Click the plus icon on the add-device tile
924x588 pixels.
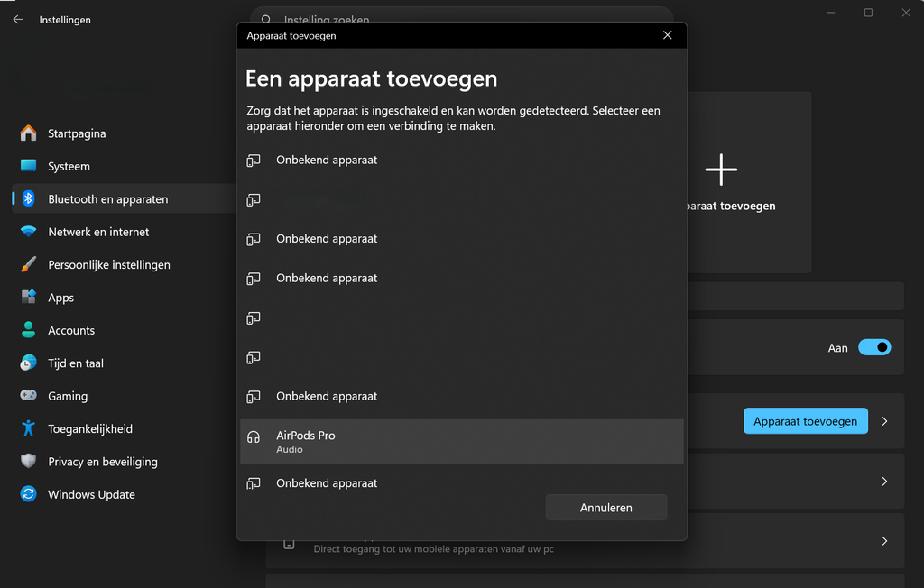[721, 170]
